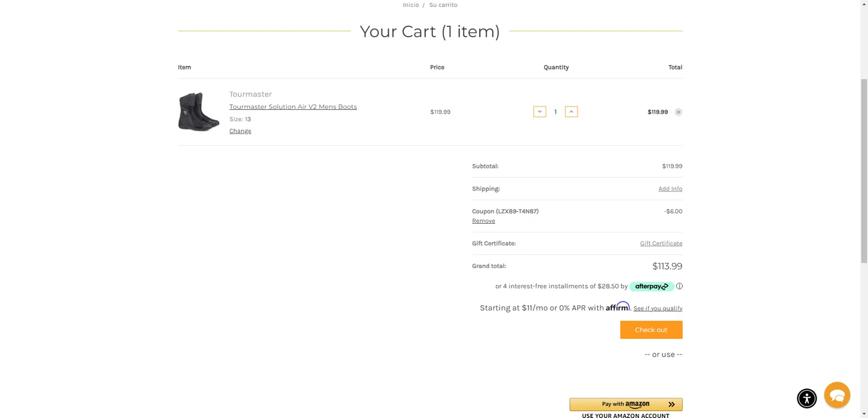Open the Afterpay info icon
Viewport: 868px width, 418px height.
(679, 286)
